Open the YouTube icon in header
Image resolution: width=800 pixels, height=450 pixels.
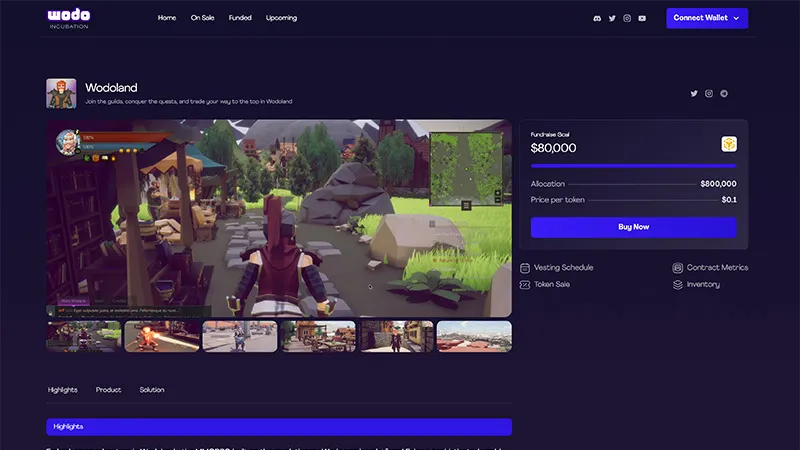642,18
